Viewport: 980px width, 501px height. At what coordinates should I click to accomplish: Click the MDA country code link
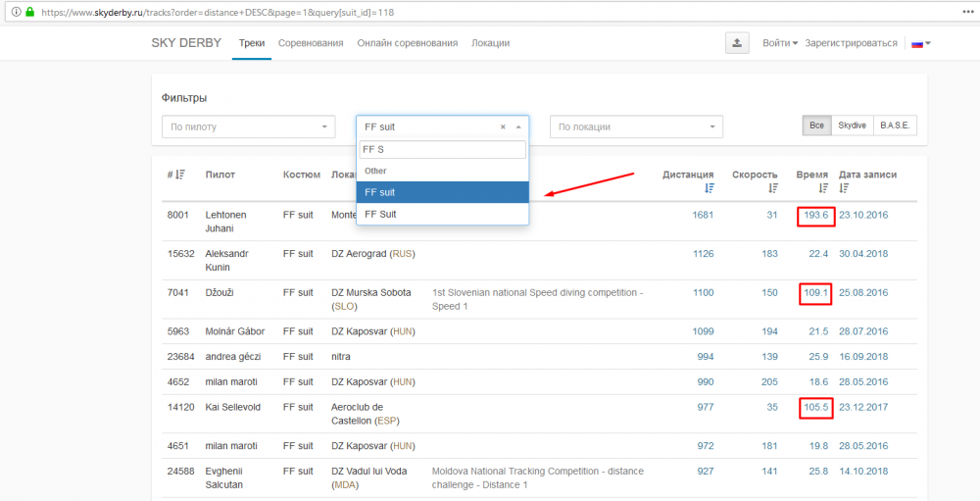[346, 486]
